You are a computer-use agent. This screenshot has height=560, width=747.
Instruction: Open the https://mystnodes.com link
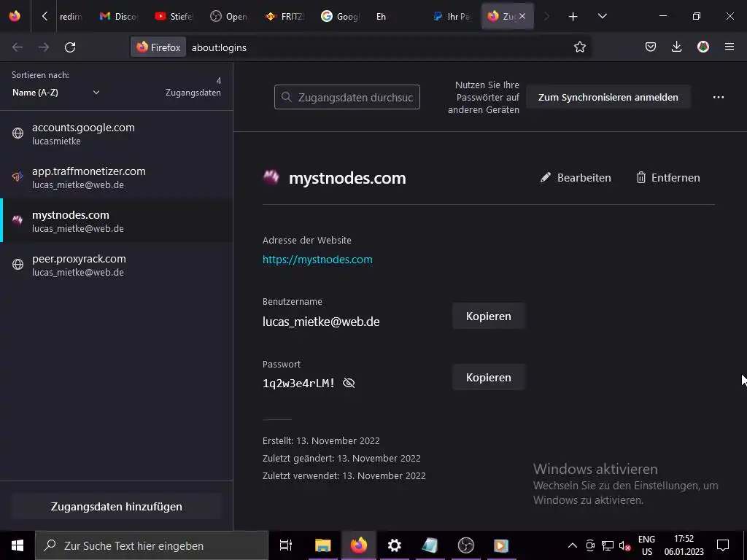pyautogui.click(x=317, y=260)
